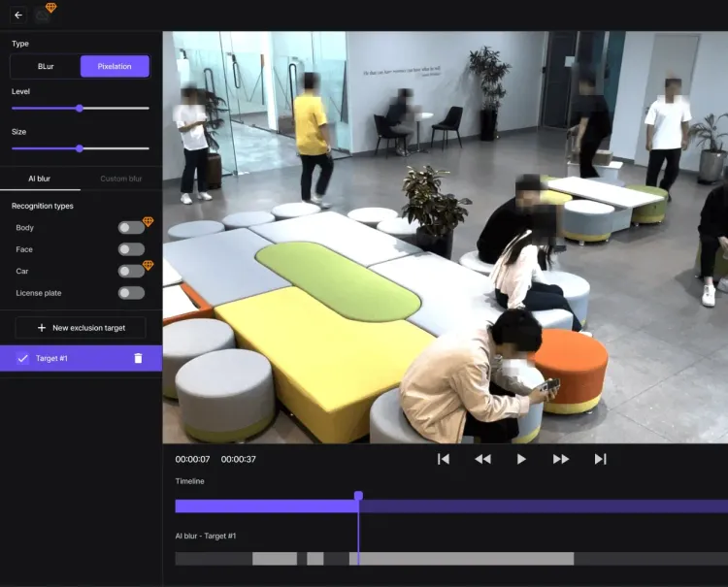This screenshot has height=587, width=728.
Task: Go back with the arrow button
Action: point(18,16)
